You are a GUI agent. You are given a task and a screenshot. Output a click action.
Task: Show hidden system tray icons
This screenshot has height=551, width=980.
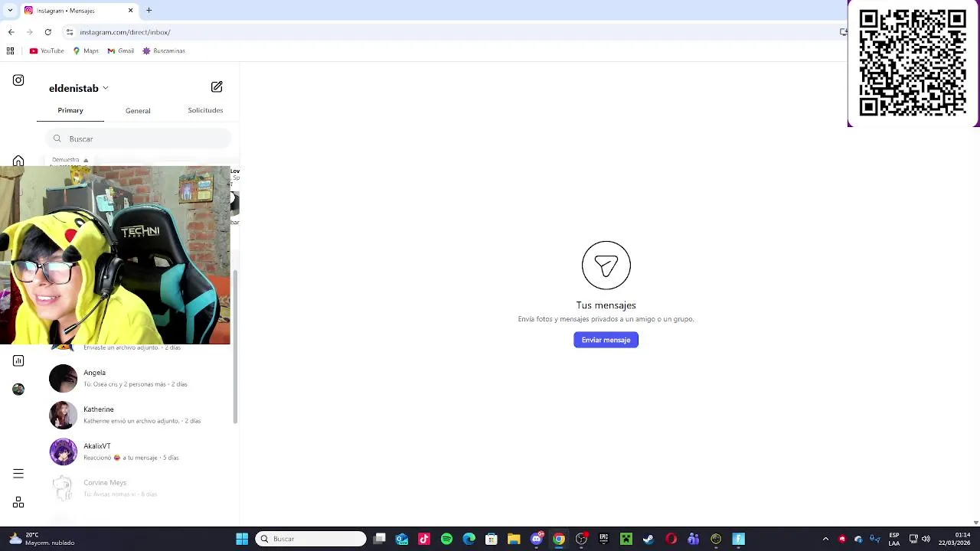[825, 539]
